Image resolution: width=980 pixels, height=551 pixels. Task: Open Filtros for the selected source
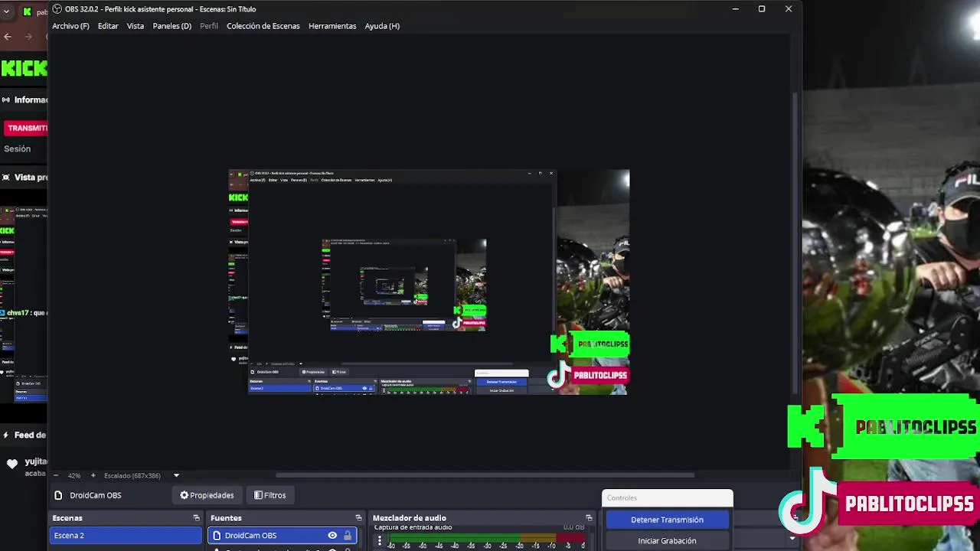(270, 495)
